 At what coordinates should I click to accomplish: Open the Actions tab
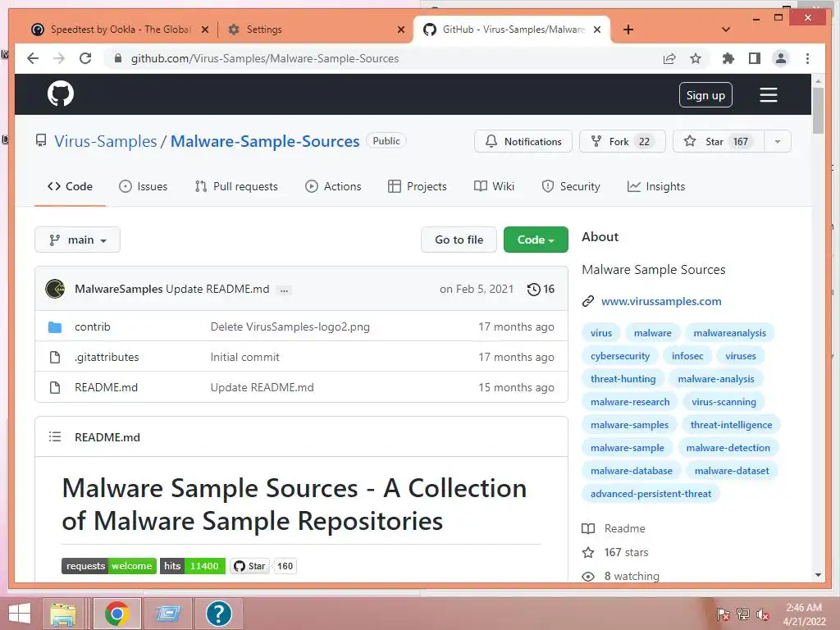pyautogui.click(x=333, y=186)
